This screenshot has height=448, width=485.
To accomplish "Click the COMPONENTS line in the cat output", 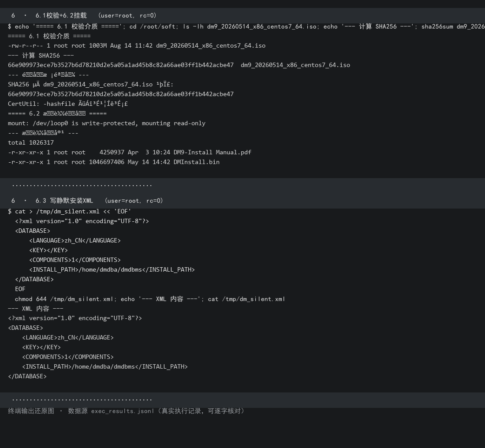I will click(x=68, y=357).
